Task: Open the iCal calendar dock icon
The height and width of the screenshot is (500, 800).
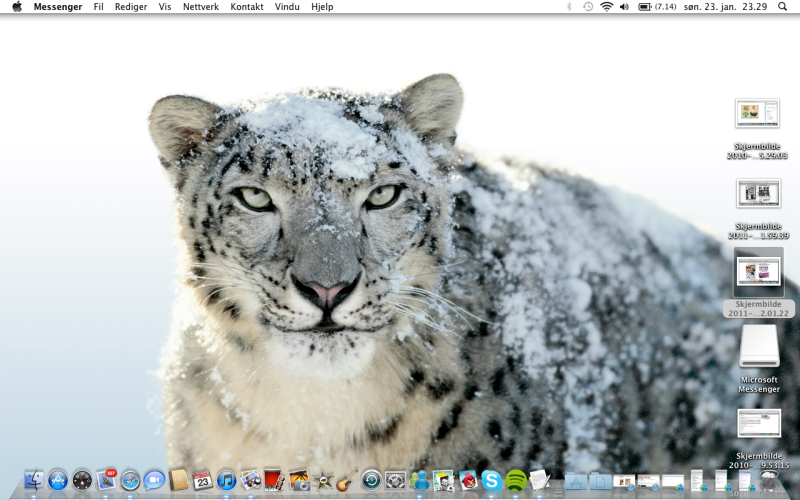Action: click(x=203, y=481)
